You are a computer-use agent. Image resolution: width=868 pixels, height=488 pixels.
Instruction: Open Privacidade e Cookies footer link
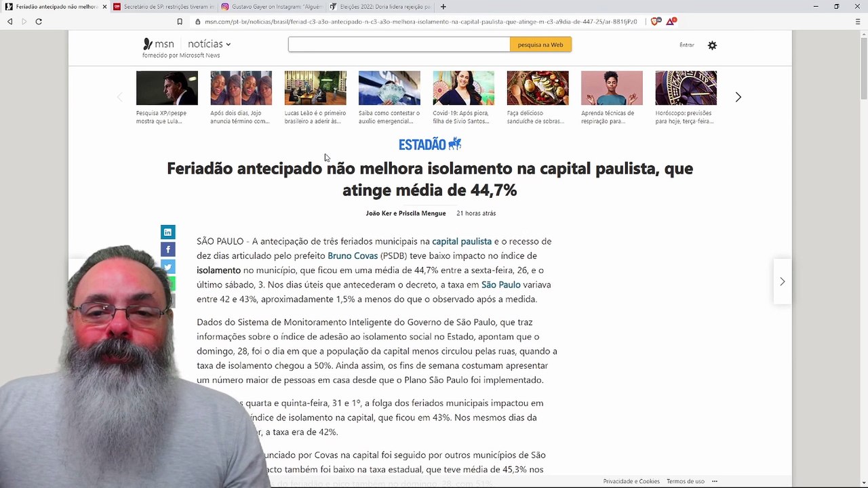pyautogui.click(x=631, y=481)
